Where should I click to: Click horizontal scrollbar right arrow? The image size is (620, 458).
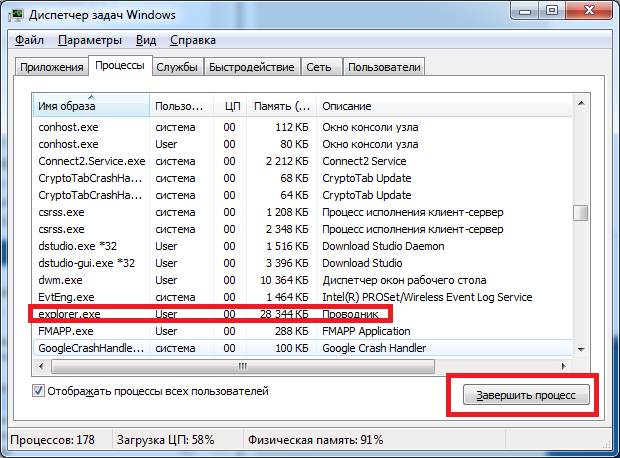click(564, 366)
